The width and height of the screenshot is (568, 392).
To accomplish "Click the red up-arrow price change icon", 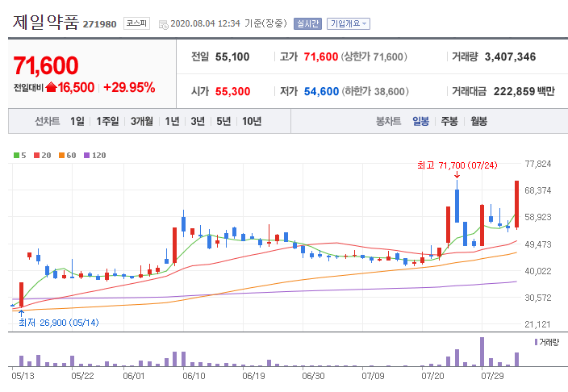I will (52, 87).
